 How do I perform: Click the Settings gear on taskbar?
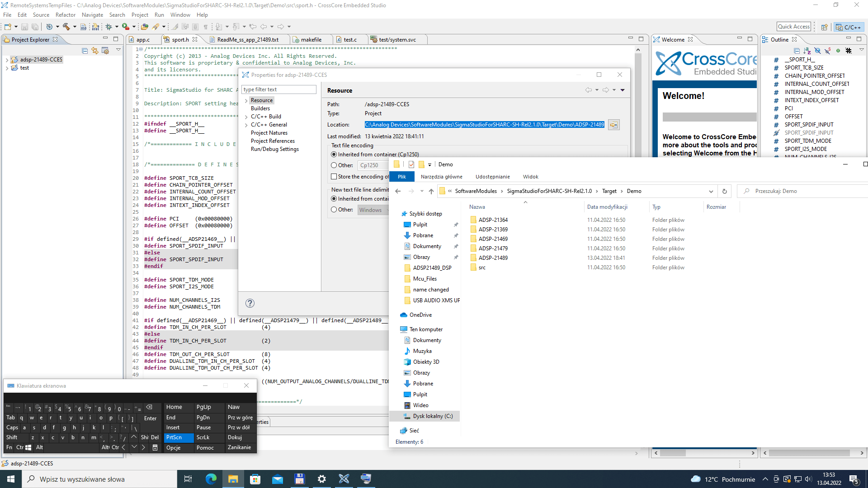coord(322,479)
